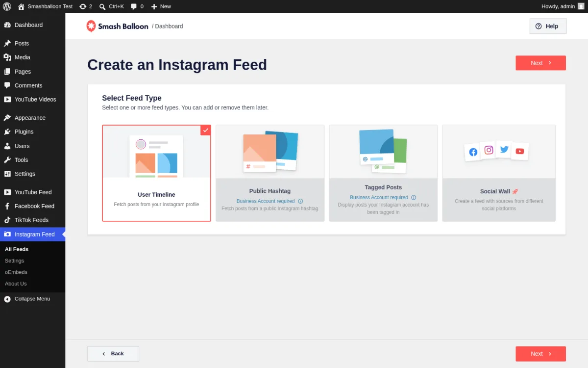588x368 pixels.
Task: Open the All Feeds submenu item
Action: click(17, 249)
